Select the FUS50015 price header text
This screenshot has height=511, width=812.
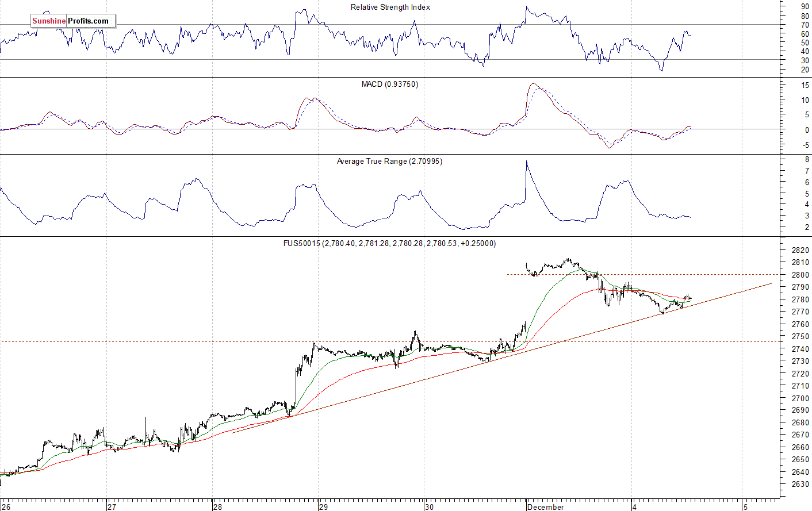click(389, 244)
